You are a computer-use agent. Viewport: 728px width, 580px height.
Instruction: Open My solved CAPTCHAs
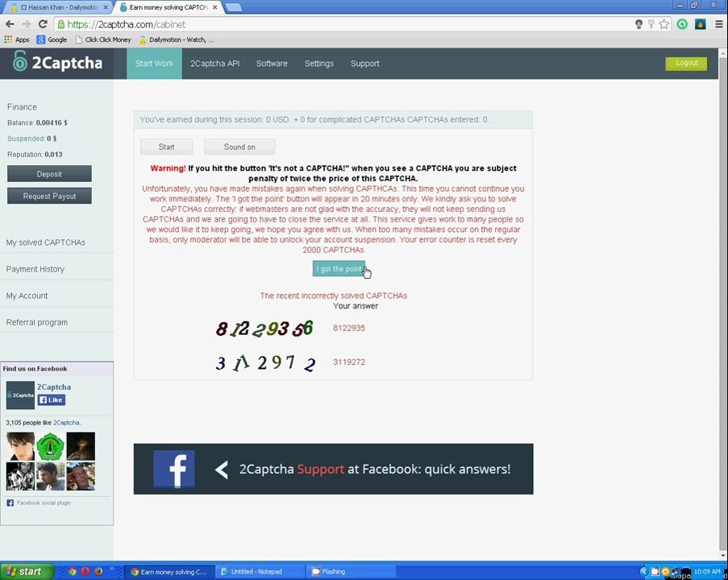tap(45, 242)
